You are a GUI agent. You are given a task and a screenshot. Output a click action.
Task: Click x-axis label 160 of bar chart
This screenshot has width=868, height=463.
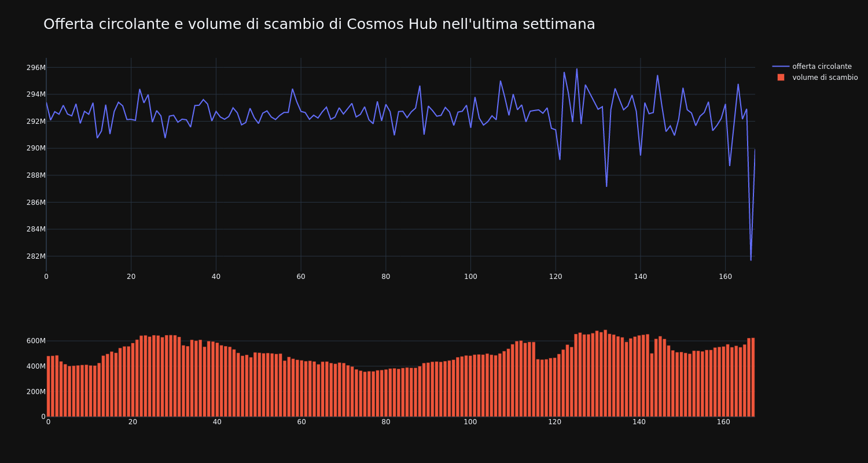point(723,422)
